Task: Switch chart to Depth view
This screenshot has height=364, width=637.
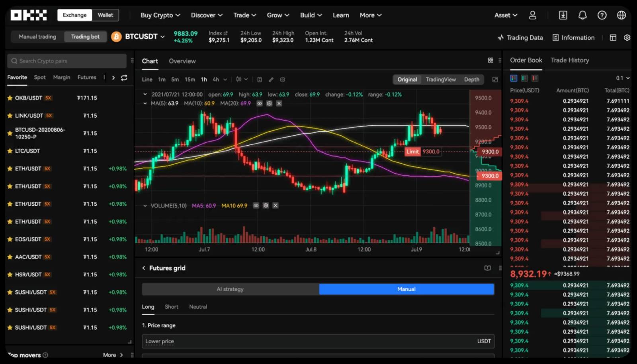Action: (x=472, y=80)
